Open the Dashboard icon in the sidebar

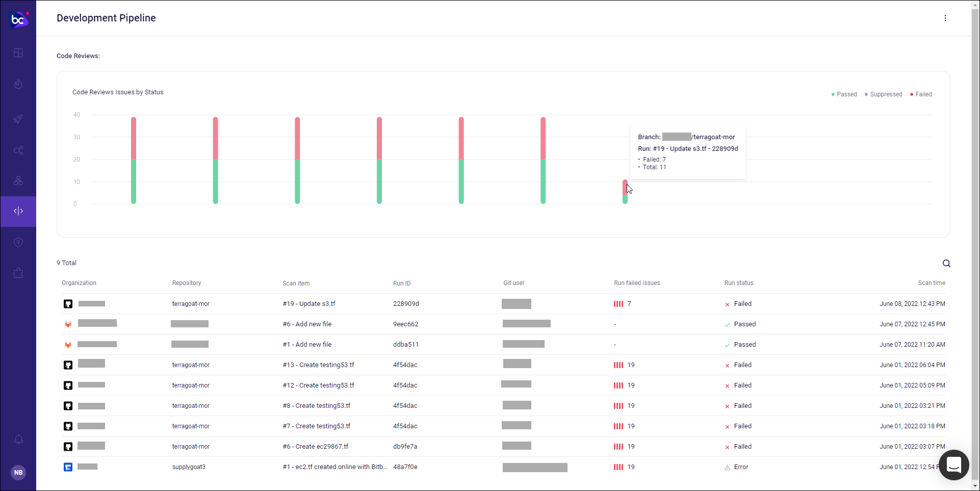click(x=18, y=53)
